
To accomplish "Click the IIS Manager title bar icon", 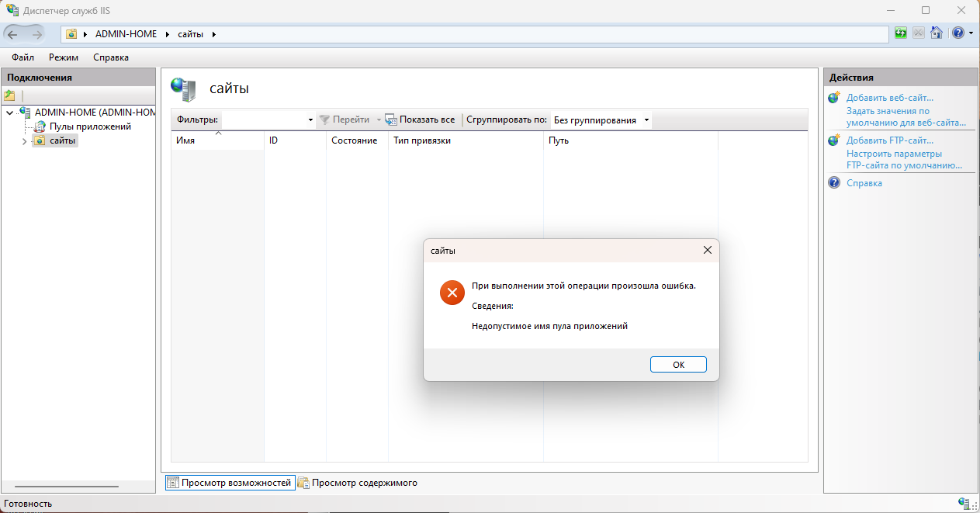I will point(12,10).
